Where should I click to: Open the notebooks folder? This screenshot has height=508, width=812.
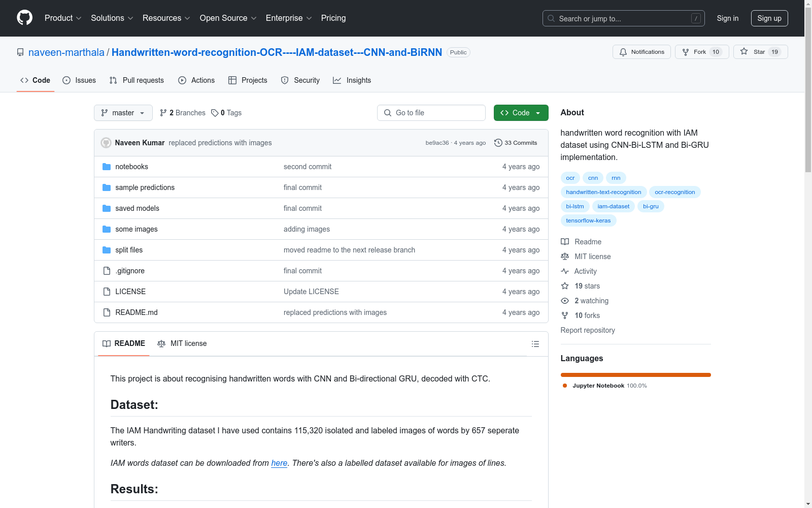[x=131, y=167]
